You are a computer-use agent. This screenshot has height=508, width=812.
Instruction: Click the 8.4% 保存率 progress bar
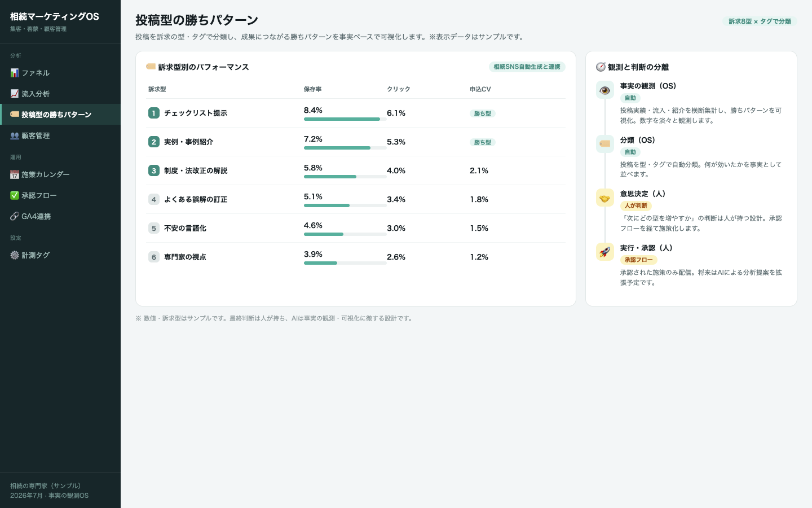point(345,119)
